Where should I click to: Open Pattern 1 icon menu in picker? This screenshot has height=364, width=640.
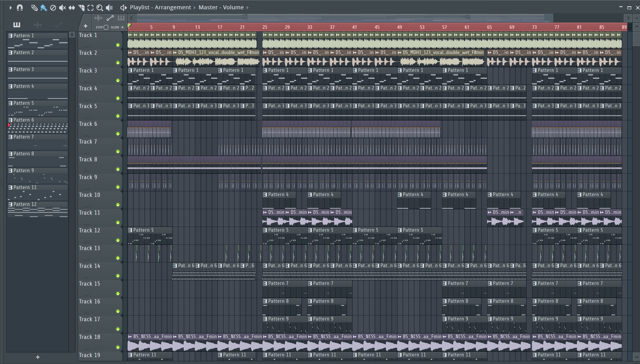coord(10,36)
